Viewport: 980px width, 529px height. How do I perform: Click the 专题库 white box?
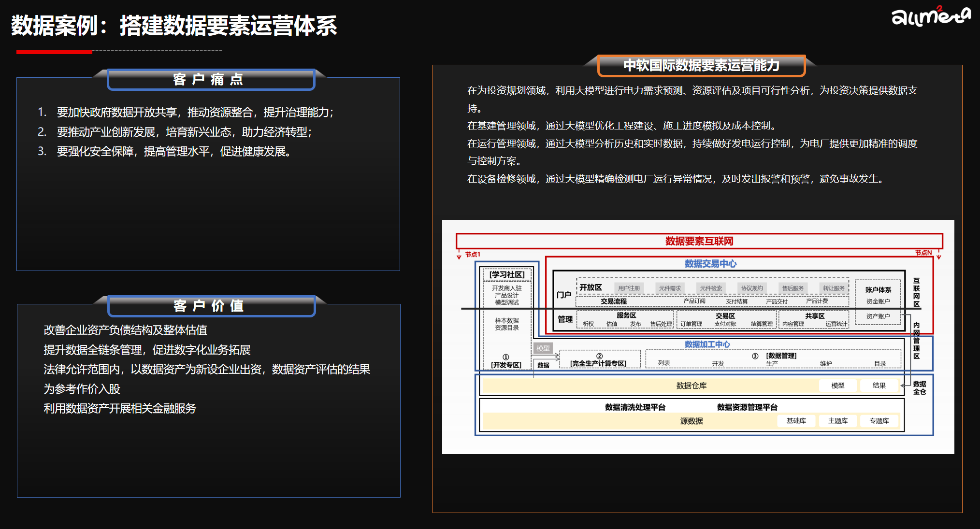click(879, 421)
